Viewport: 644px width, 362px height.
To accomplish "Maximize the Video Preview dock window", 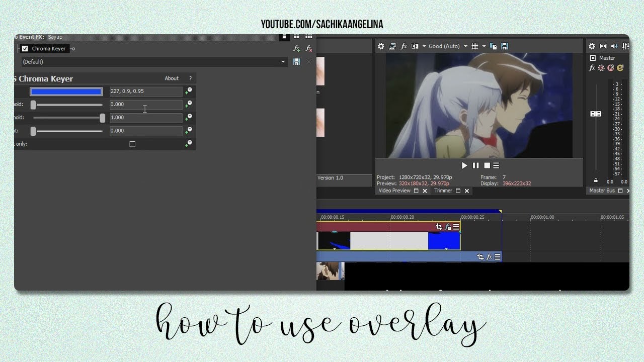I will (416, 191).
